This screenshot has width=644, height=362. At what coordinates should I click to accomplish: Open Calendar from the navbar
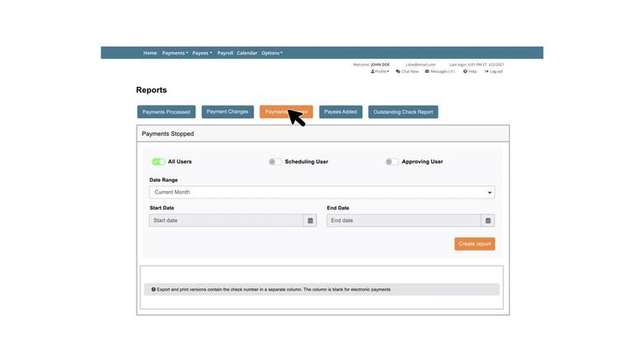(x=247, y=53)
